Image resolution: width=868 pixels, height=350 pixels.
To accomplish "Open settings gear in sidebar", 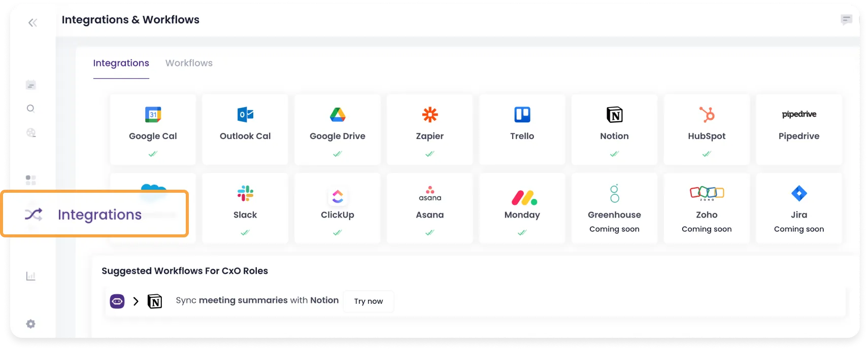I will (30, 324).
